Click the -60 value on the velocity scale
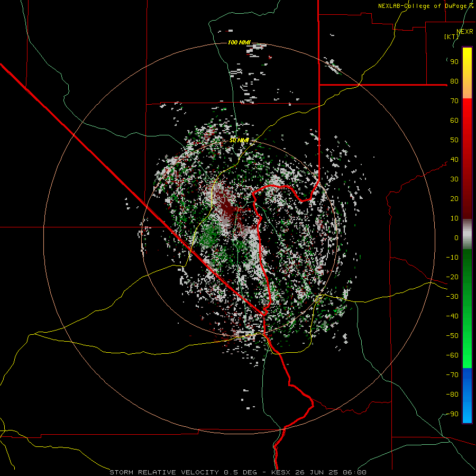Screen dimensions: 476x476 (452, 355)
